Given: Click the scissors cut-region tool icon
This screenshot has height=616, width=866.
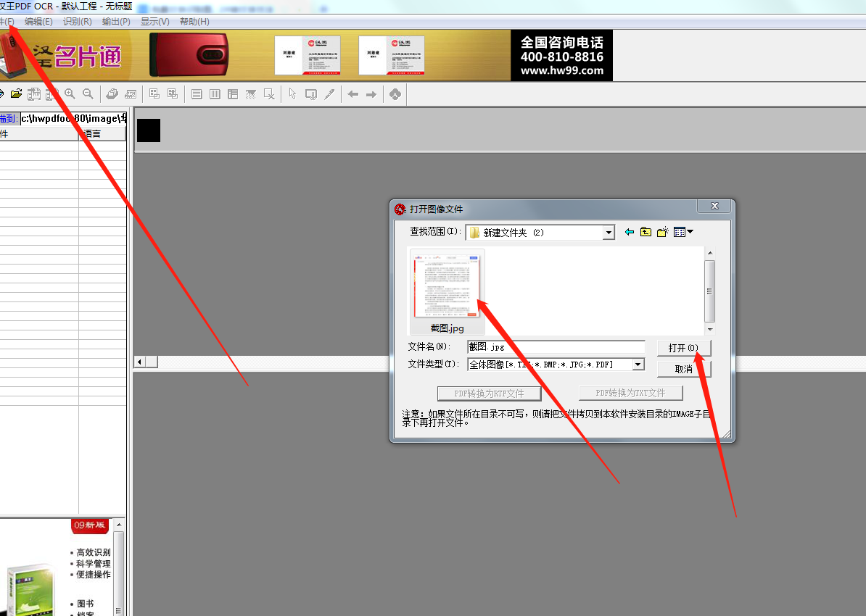Looking at the screenshot, I should pos(311,94).
